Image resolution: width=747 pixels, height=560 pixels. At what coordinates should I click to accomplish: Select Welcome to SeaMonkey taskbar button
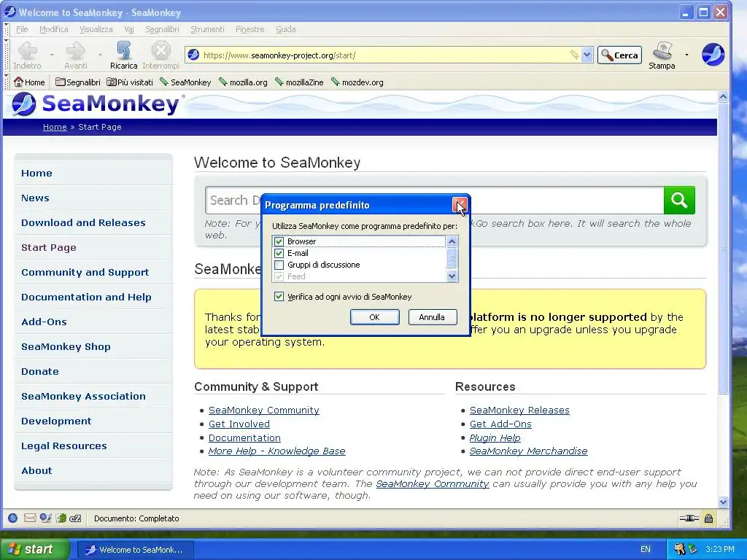click(x=135, y=550)
